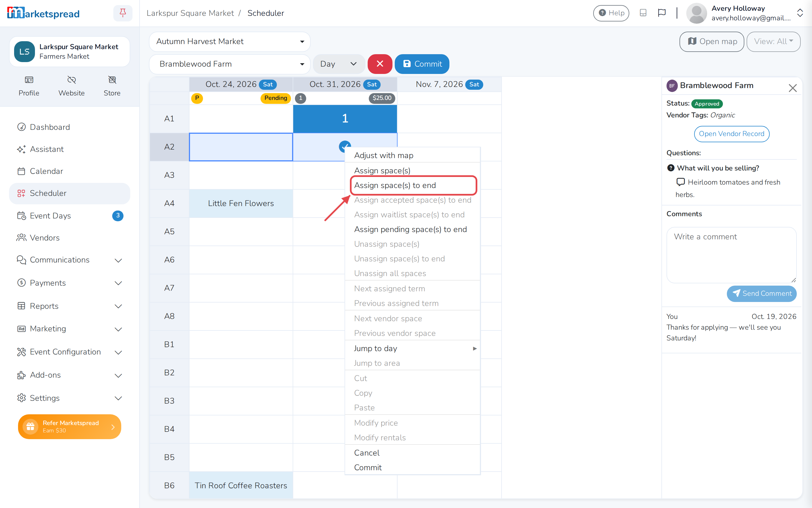The width and height of the screenshot is (812, 508).
Task: Select the Little Fen Flowers cell
Action: [240, 203]
